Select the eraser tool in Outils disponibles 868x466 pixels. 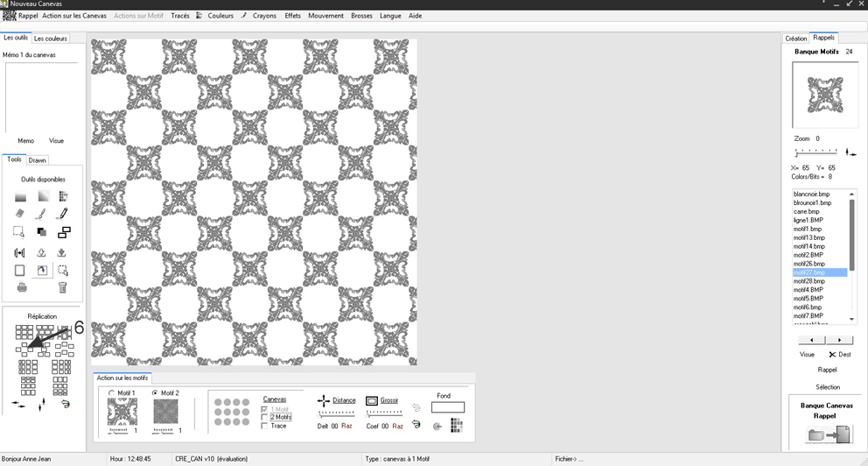pyautogui.click(x=20, y=213)
